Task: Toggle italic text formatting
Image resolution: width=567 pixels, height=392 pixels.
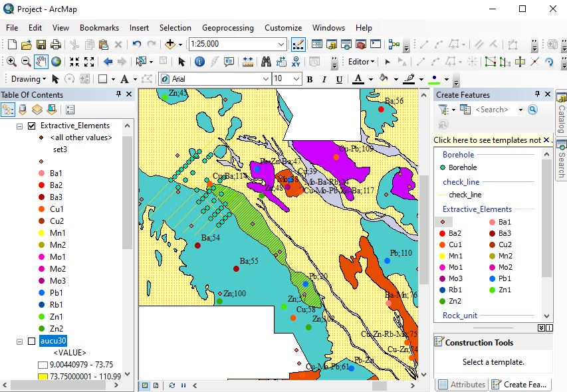Action: 324,80
